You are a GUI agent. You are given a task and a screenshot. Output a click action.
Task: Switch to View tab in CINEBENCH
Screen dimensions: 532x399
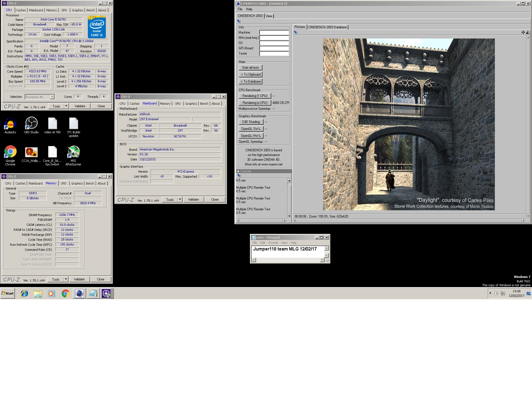[269, 16]
